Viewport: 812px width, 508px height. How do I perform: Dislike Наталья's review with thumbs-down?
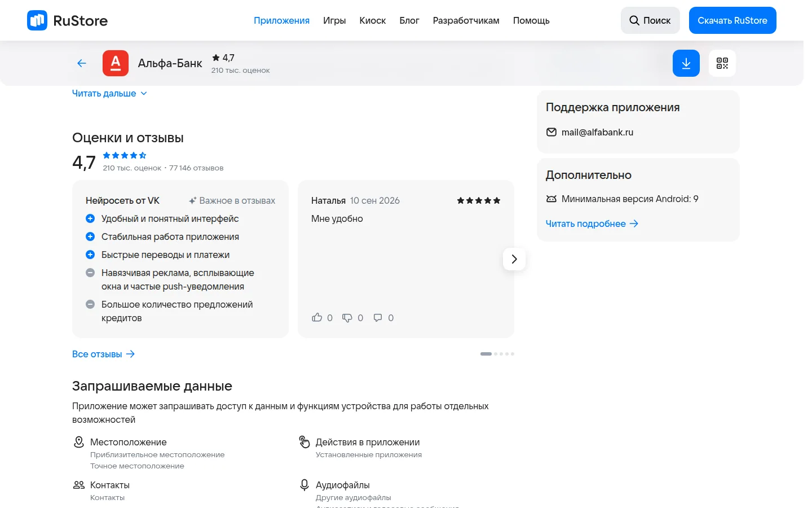(x=347, y=318)
